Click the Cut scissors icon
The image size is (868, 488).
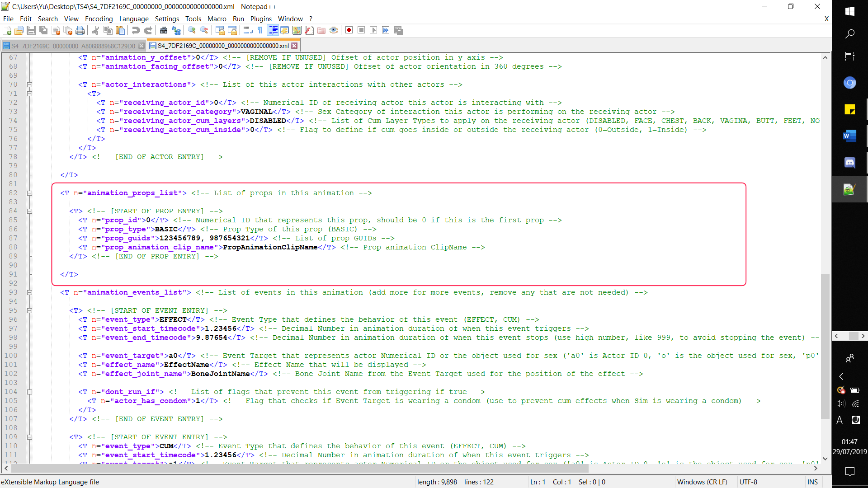96,30
